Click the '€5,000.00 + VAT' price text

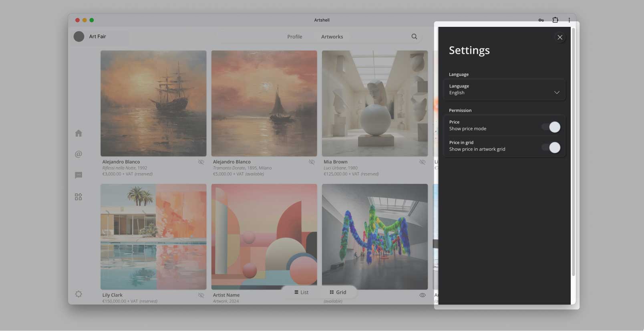pos(228,174)
